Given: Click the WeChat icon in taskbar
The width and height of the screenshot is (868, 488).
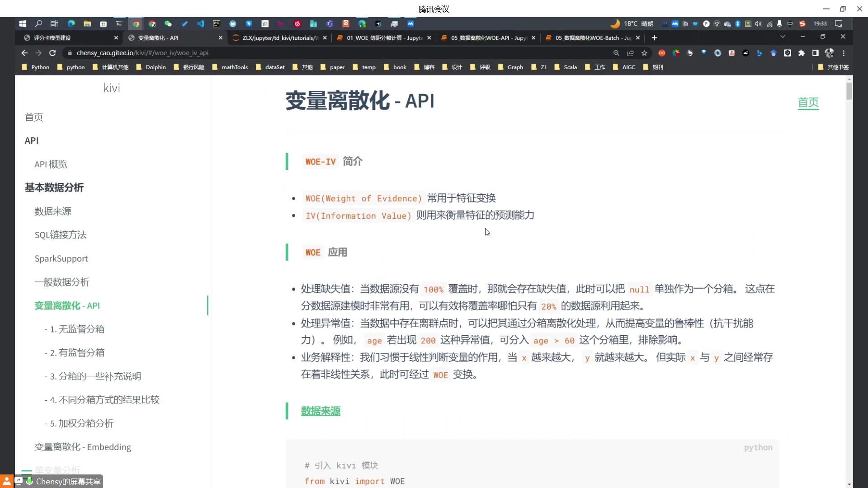Looking at the screenshot, I should (x=168, y=24).
